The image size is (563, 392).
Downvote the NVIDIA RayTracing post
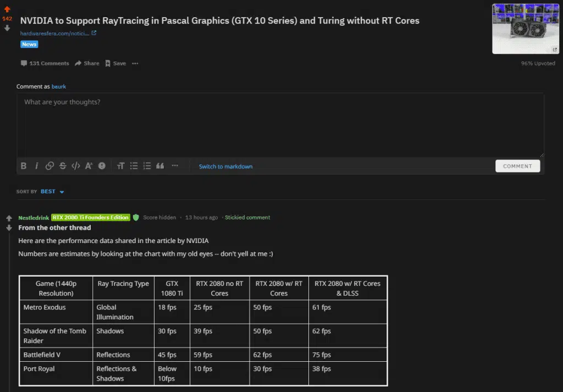click(x=7, y=28)
